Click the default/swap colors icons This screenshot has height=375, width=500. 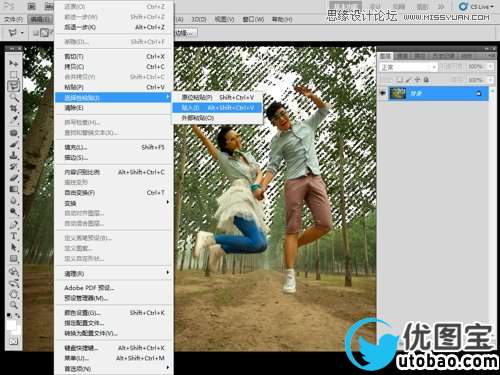(x=14, y=315)
